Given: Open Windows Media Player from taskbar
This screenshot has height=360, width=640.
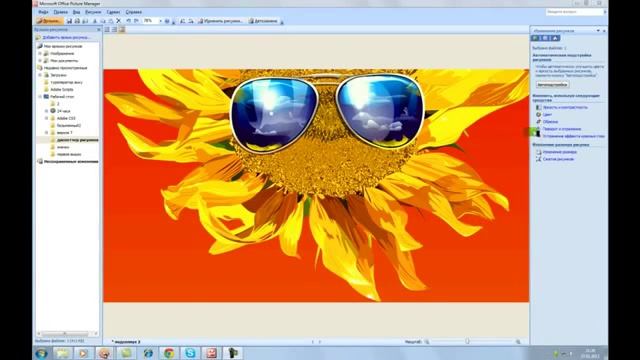Looking at the screenshot, I should point(83,353).
